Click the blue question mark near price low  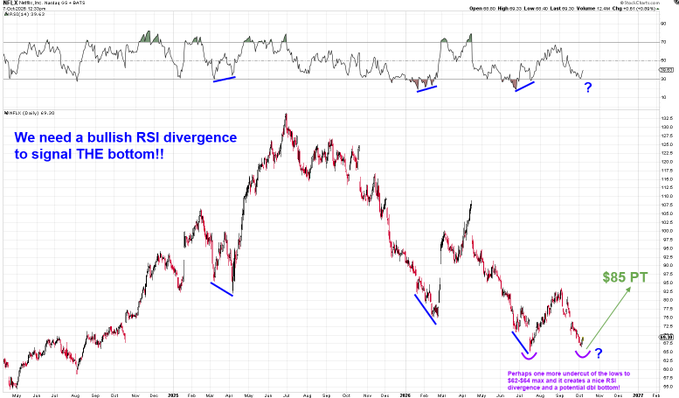coord(598,353)
